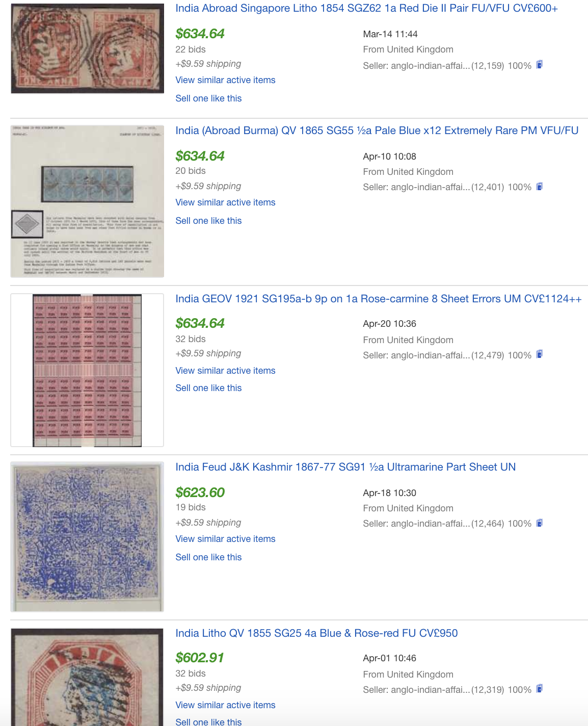Open Burma Pale Blue x12 album page thumbnail
This screenshot has width=588, height=726.
pyautogui.click(x=87, y=201)
